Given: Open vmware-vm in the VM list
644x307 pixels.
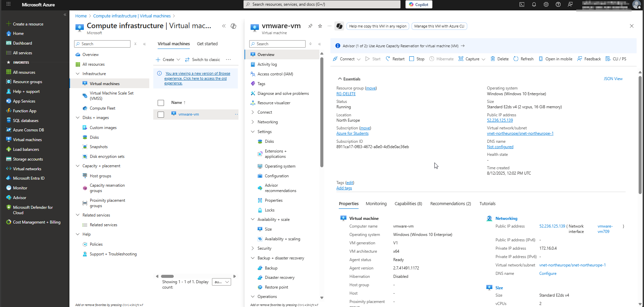Looking at the screenshot, I should pos(189,114).
